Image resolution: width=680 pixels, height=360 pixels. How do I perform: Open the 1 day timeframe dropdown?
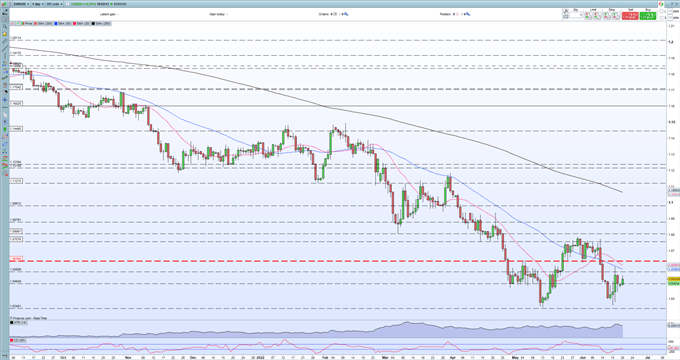(38, 4)
